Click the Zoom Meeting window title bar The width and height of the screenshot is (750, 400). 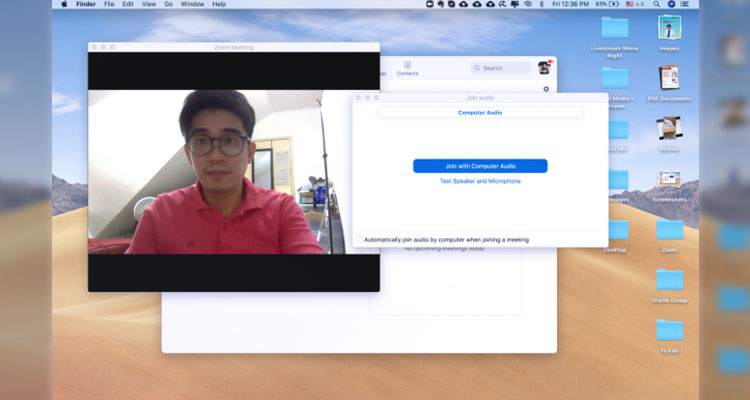234,47
